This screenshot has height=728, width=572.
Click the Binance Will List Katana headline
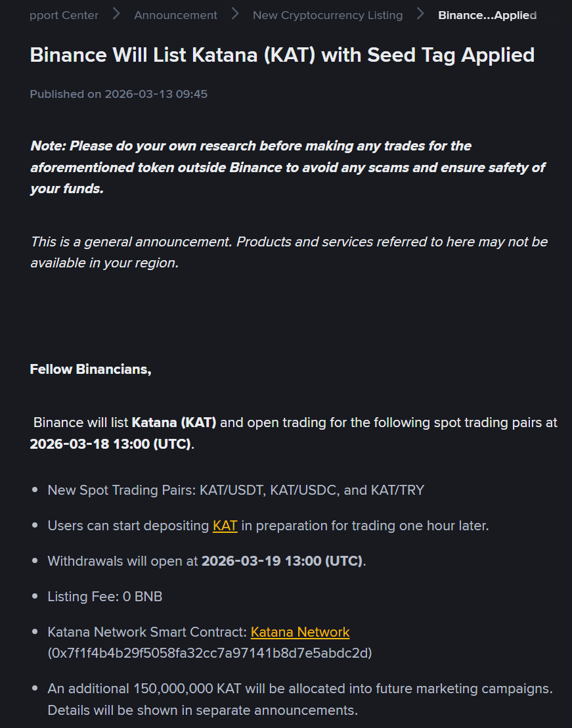[282, 55]
